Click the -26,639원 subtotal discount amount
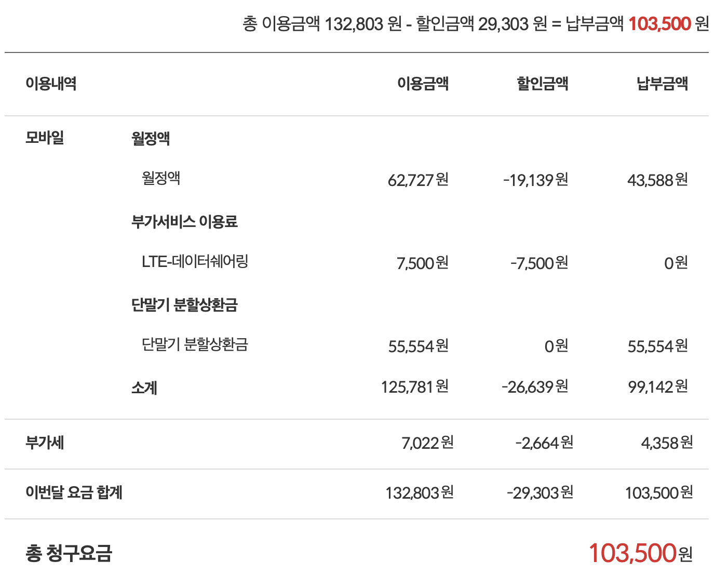 click(x=535, y=387)
